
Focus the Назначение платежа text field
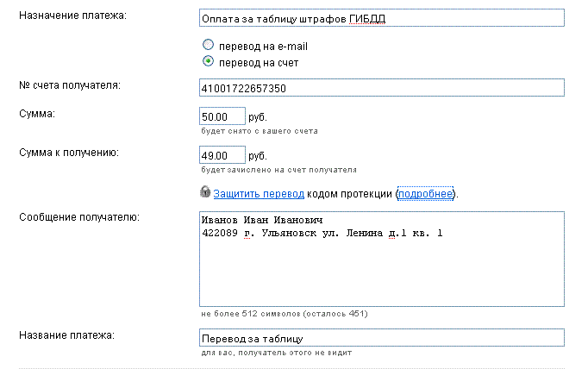tap(381, 17)
